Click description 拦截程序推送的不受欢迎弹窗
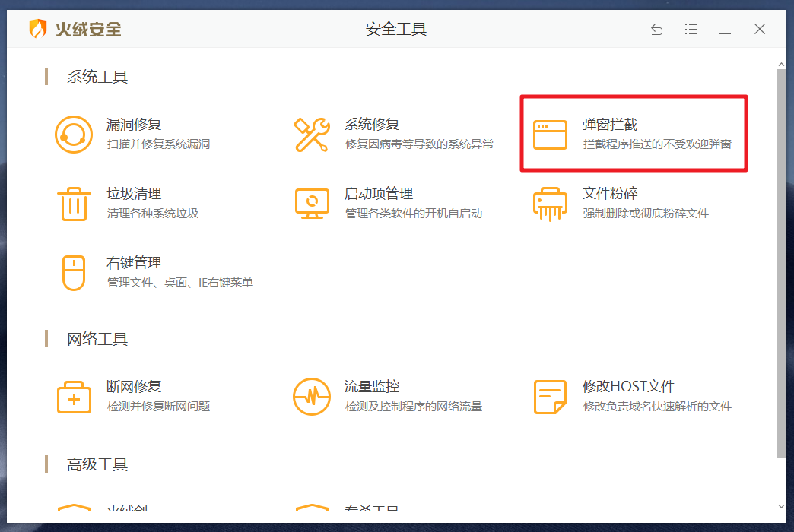Image resolution: width=794 pixels, height=532 pixels. [x=657, y=144]
